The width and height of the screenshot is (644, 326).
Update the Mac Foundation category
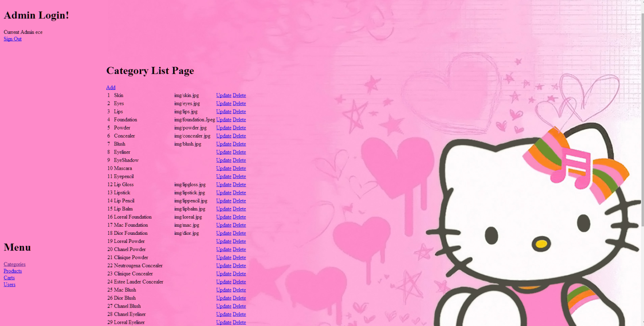pyautogui.click(x=224, y=225)
